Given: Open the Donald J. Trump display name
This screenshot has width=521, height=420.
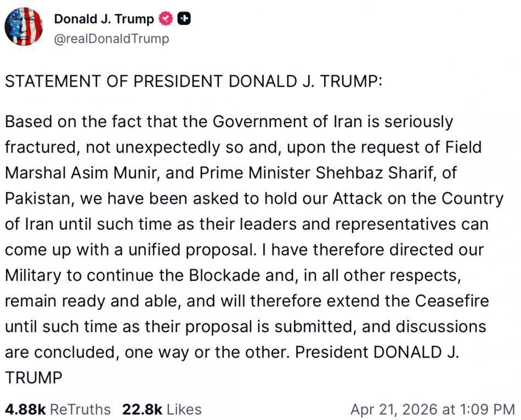Looking at the screenshot, I should [x=104, y=19].
